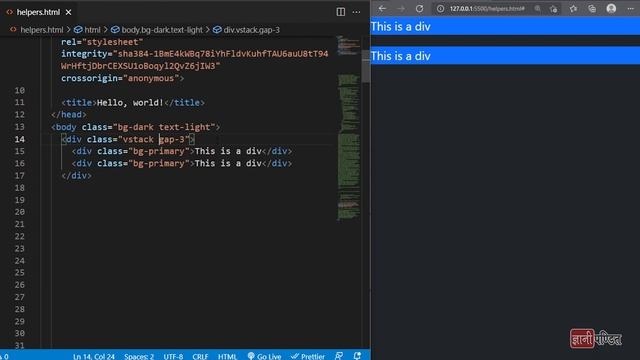Open notifications bell in status bar
Viewport: 640px width, 360px height.
pyautogui.click(x=357, y=356)
